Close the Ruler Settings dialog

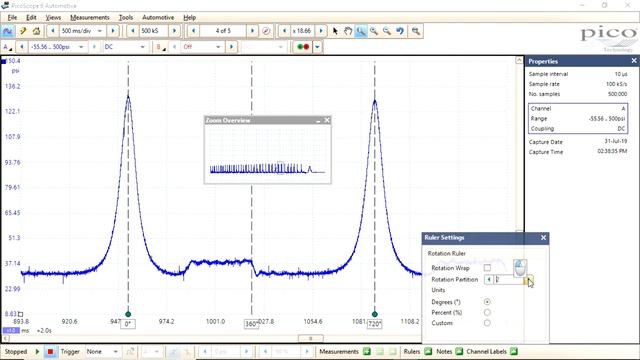(543, 238)
